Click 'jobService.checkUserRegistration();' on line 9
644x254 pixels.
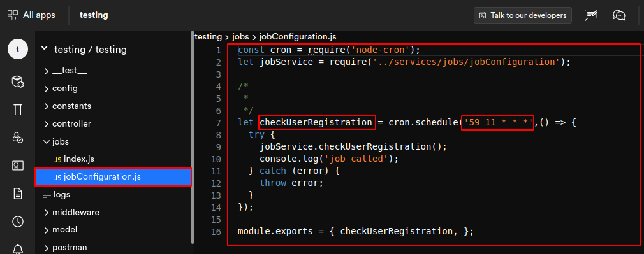[x=353, y=146]
